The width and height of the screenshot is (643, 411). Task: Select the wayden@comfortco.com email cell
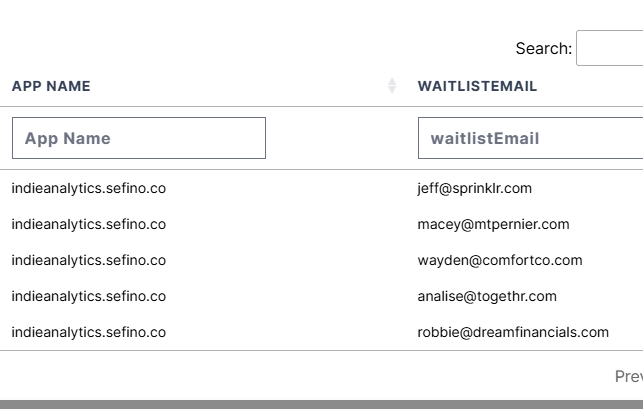[499, 260]
